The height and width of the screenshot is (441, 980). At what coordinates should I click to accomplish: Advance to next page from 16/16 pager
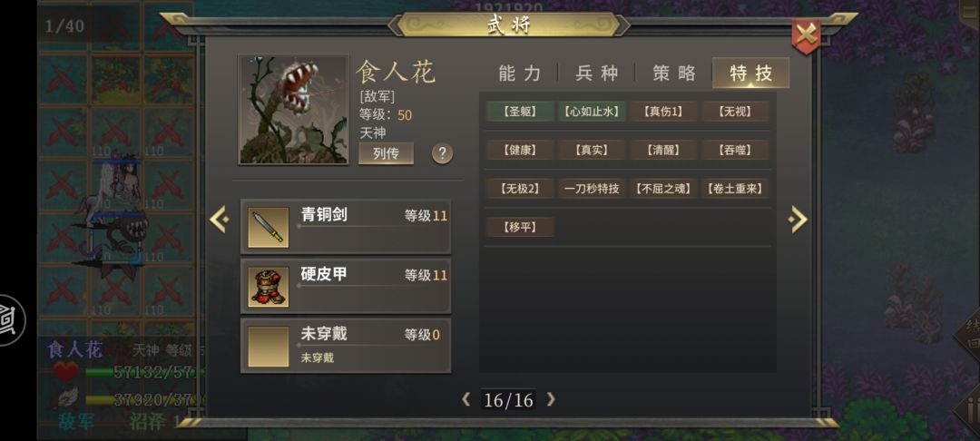coord(550,399)
